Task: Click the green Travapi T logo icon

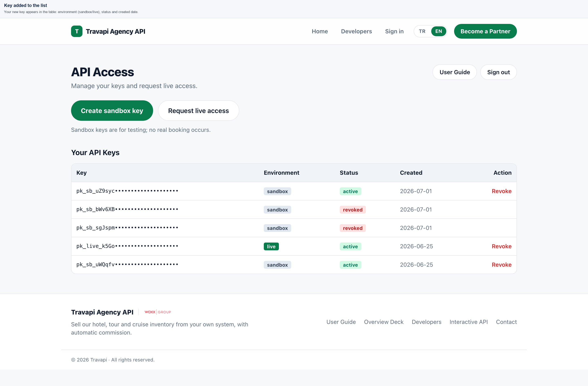Action: [x=77, y=31]
